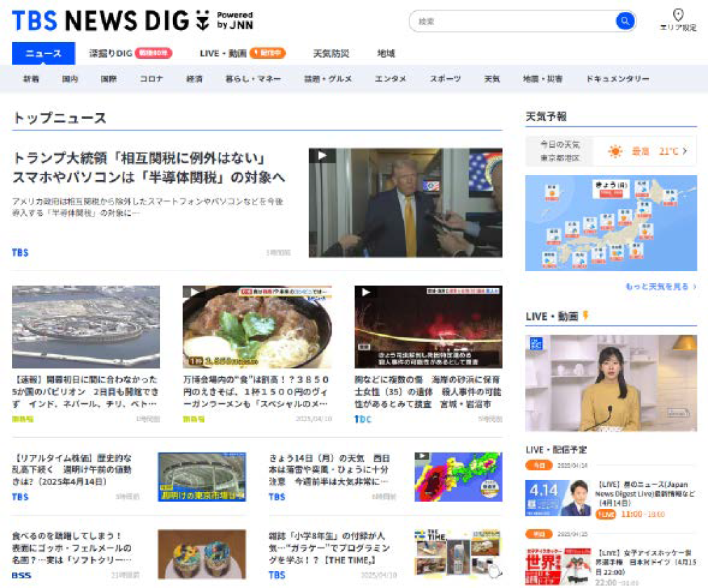The width and height of the screenshot is (708, 588).
Task: Select the ニュース main tab
Action: tap(43, 53)
